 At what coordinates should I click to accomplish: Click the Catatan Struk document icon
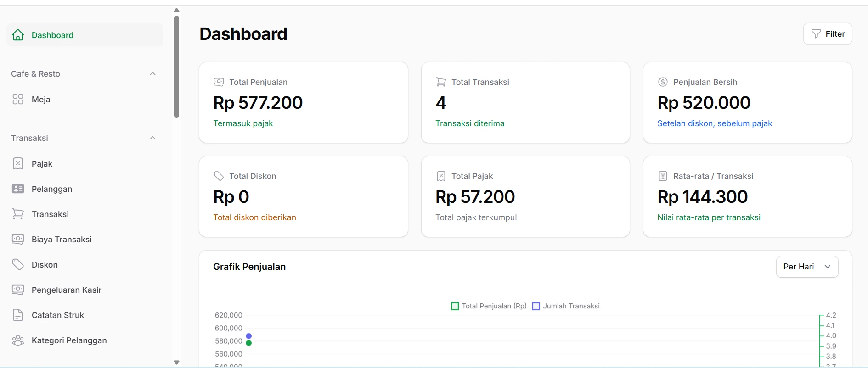tap(18, 315)
